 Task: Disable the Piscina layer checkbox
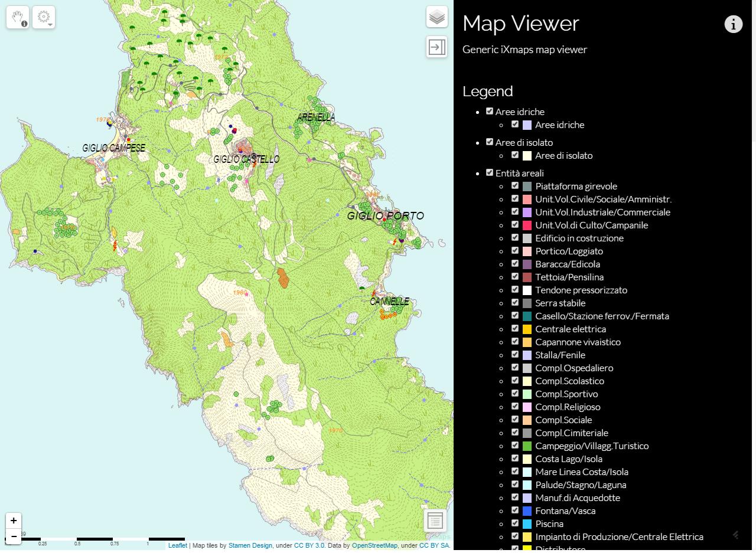click(x=515, y=523)
